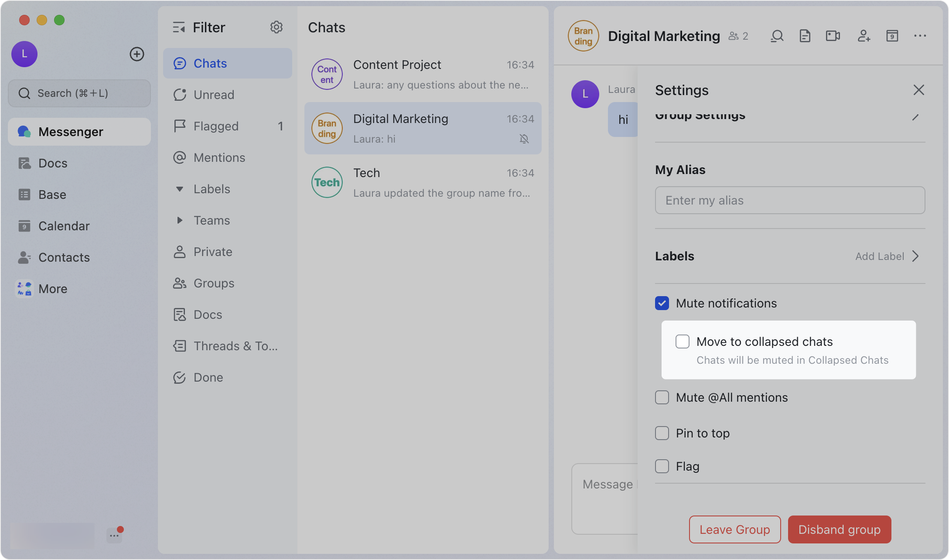Click the plus create button near avatar

(x=137, y=54)
